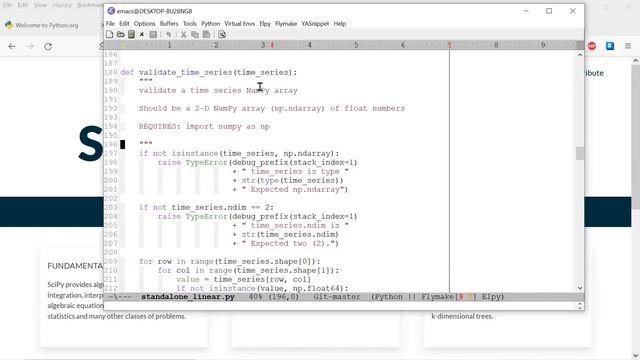640x360 pixels.
Task: Click the Python mode name in mode line
Action: coord(389,297)
